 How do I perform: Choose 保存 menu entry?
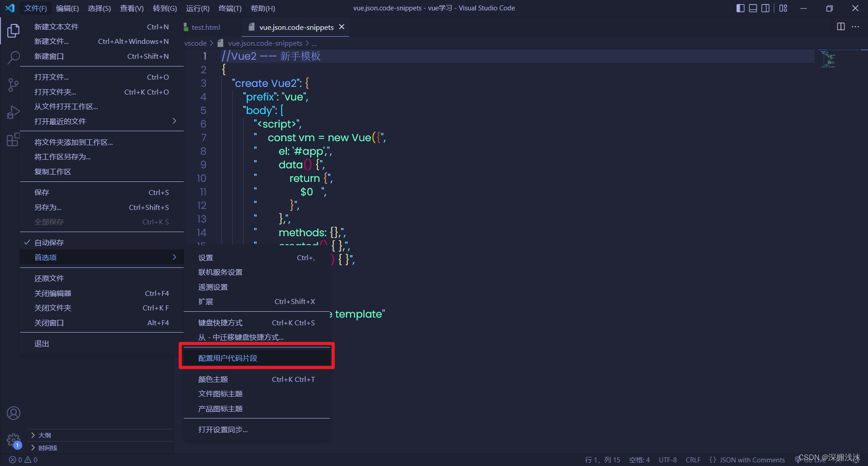(x=102, y=192)
